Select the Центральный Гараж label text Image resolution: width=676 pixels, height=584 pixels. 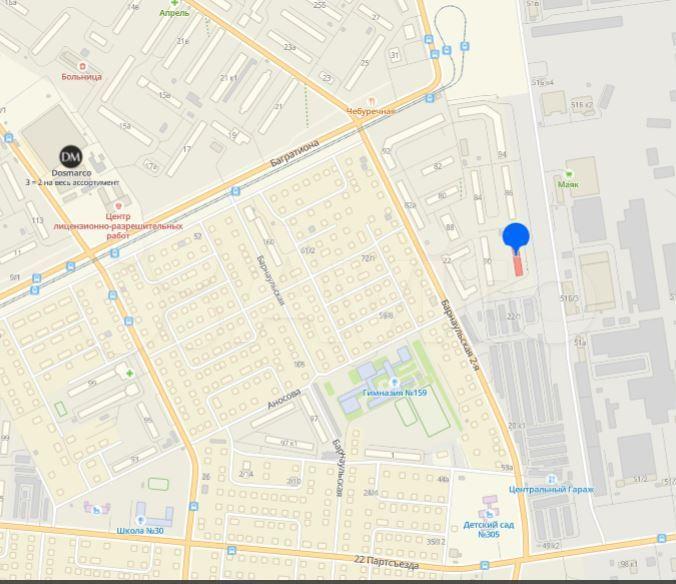(x=551, y=490)
